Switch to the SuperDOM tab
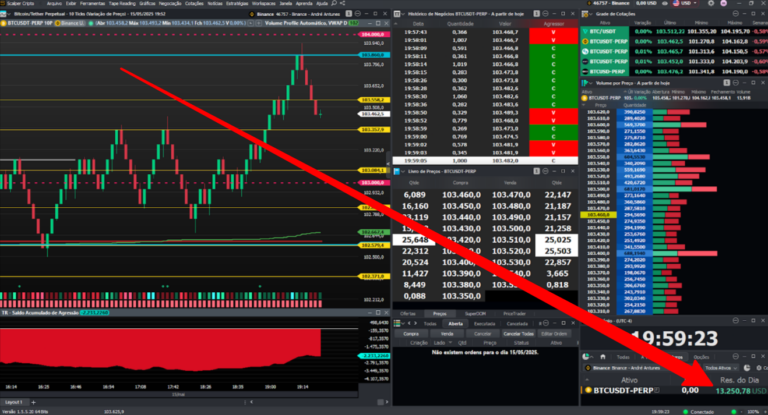The image size is (768, 415). click(x=475, y=314)
